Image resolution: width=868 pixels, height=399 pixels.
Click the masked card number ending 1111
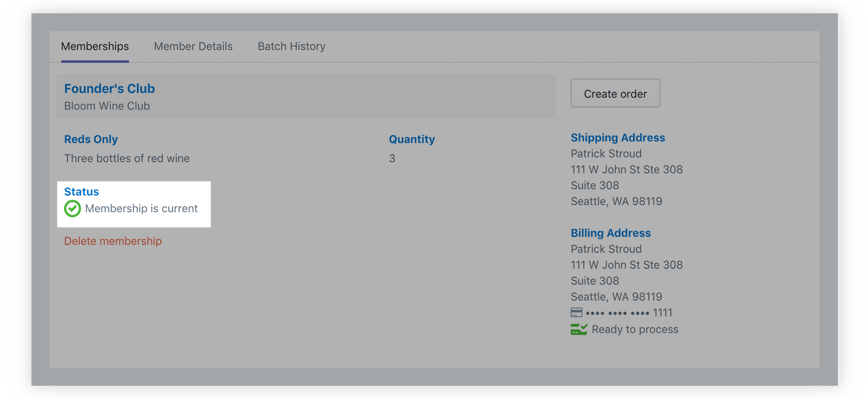629,313
